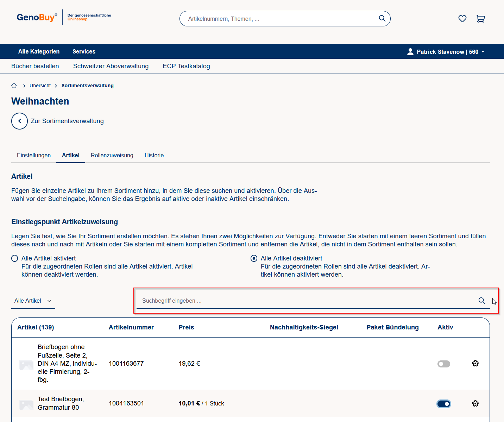The image size is (504, 422).
Task: Select the Alle Artikel deaktiviert radio button
Action: pyautogui.click(x=254, y=258)
